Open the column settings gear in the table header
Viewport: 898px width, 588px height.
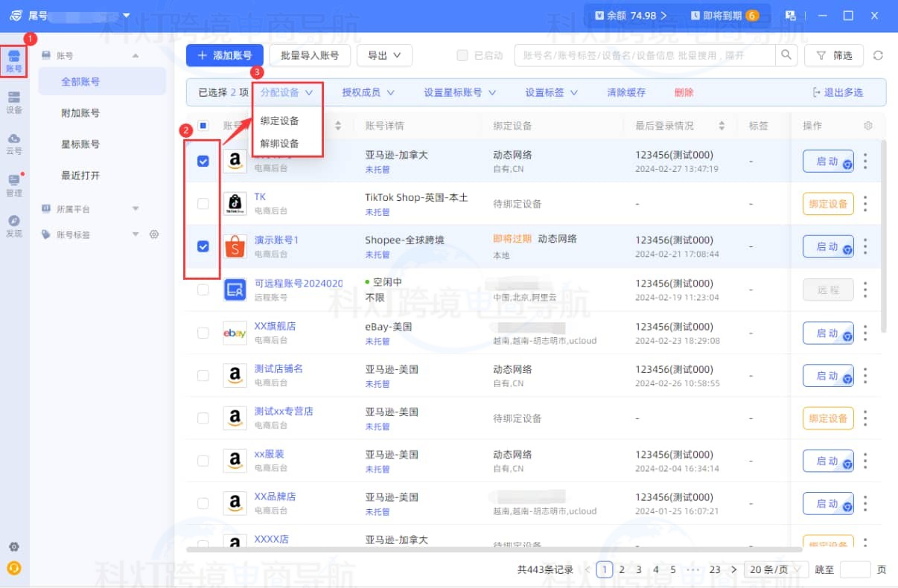click(867, 125)
